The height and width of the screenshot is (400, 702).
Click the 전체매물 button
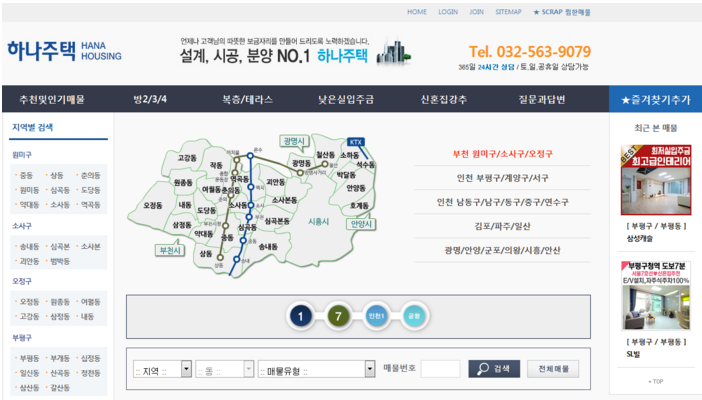(x=553, y=369)
